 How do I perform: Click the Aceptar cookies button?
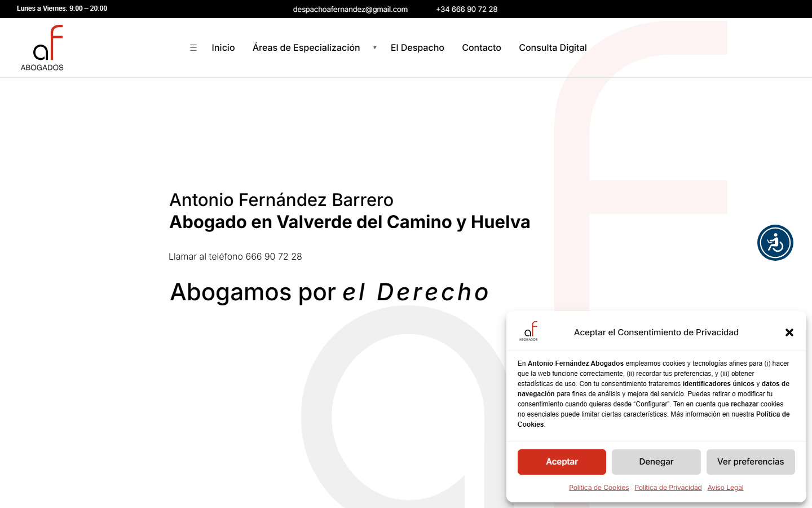562,462
